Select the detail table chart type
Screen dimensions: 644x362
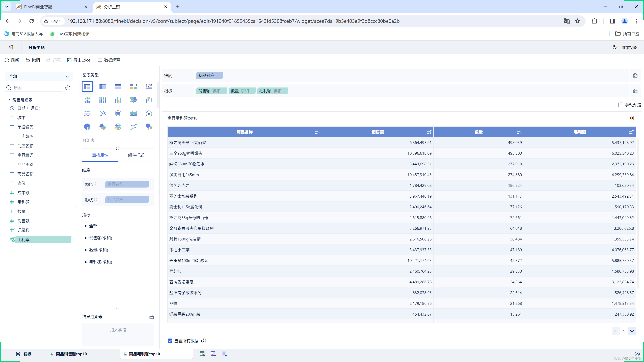coord(118,86)
